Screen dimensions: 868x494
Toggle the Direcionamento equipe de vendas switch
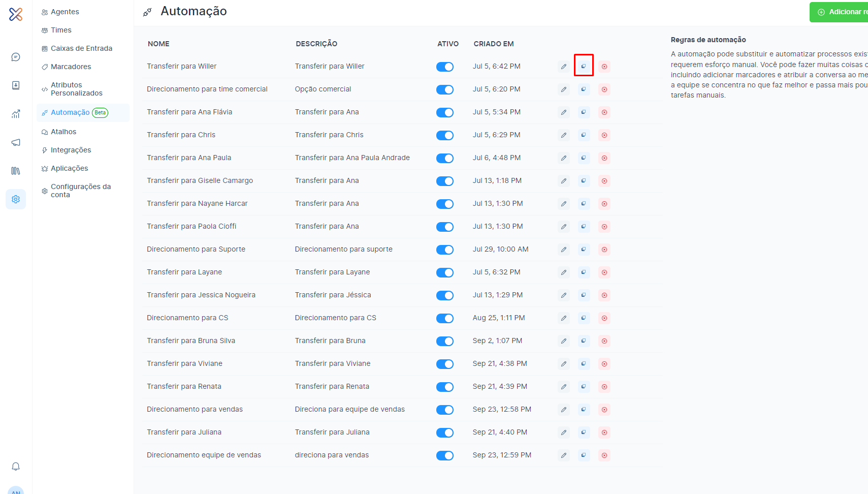[445, 455]
